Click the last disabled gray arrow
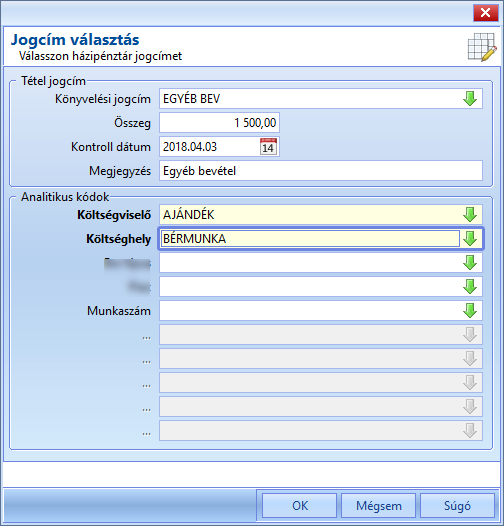The height and width of the screenshot is (526, 504). click(x=470, y=431)
